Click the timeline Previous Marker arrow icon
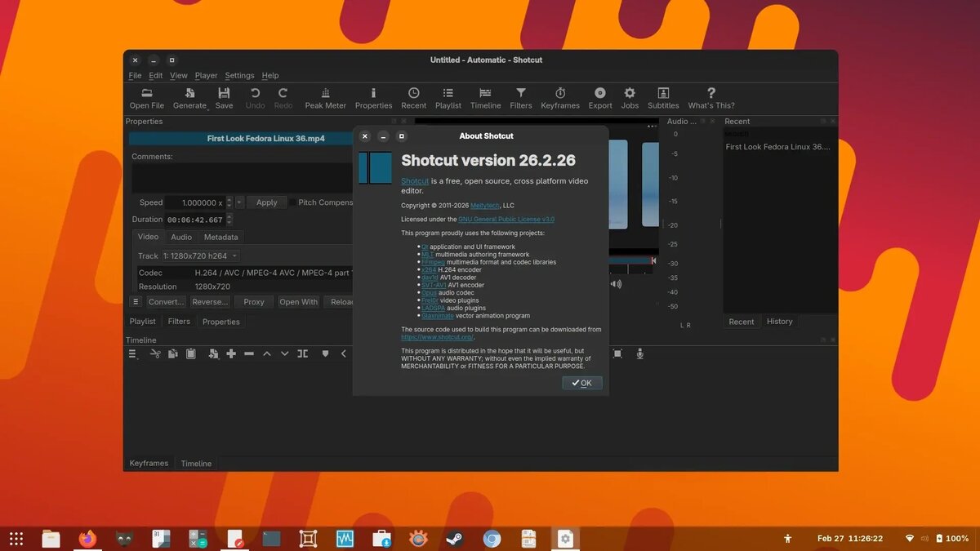Screen dimensions: 980x551 point(344,353)
